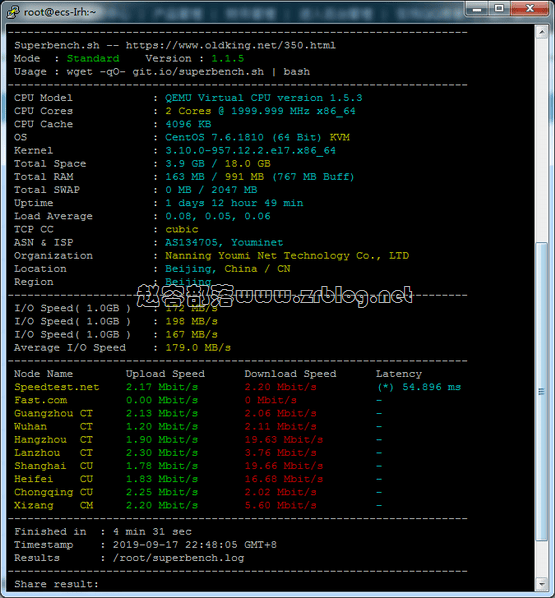Click the cubic TCP CC value
Screen dimensions: 555x598
182,229
